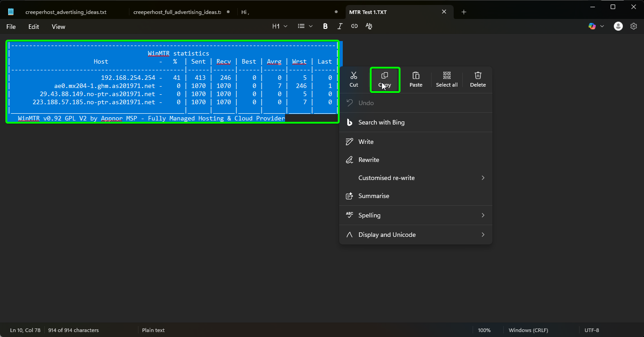Open Notepad settings gear
The image size is (644, 337).
(x=634, y=27)
